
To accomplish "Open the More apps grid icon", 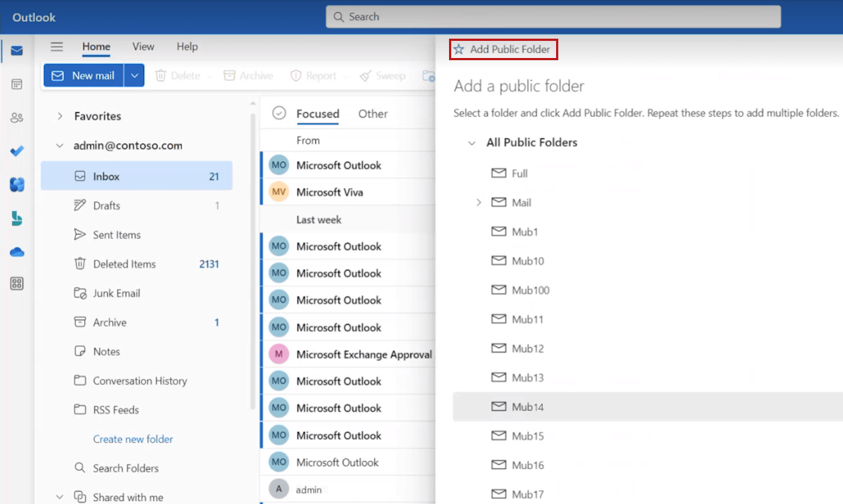I will (x=16, y=282).
